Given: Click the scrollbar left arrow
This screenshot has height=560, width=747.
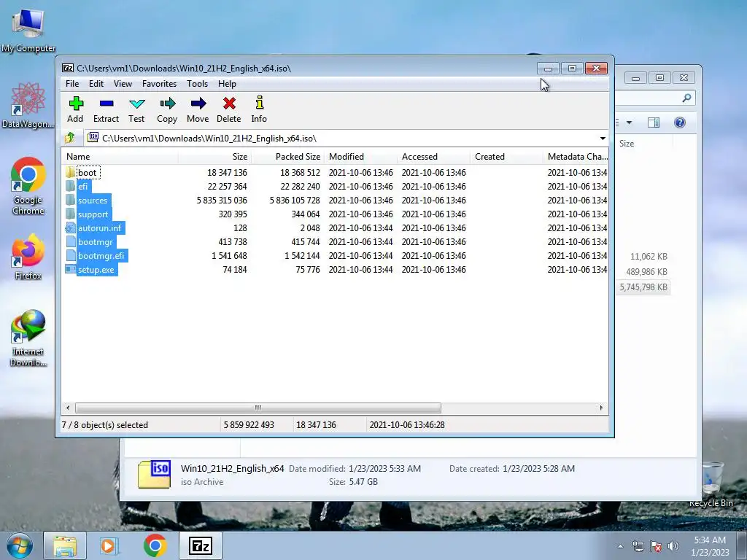Looking at the screenshot, I should [x=68, y=408].
